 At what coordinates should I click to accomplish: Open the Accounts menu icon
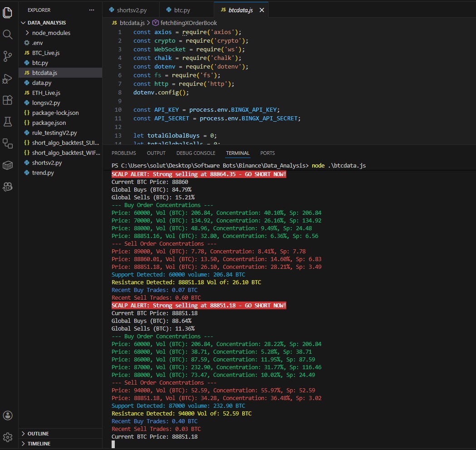8,415
